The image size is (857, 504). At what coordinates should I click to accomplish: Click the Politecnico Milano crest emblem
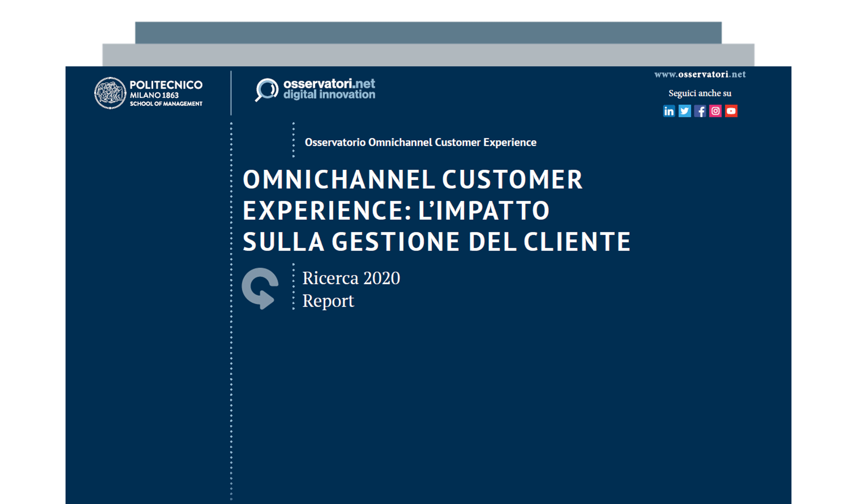(110, 93)
